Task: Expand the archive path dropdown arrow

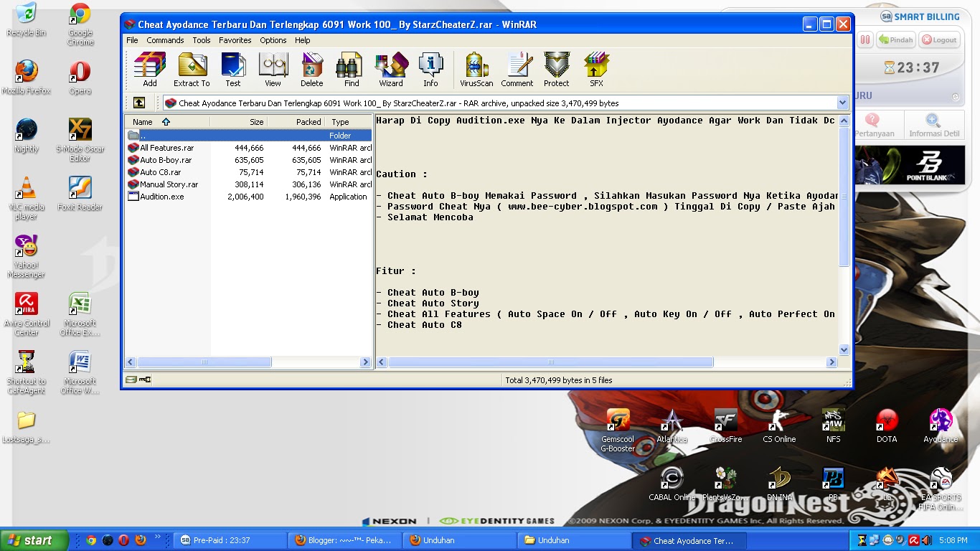Action: pos(842,103)
